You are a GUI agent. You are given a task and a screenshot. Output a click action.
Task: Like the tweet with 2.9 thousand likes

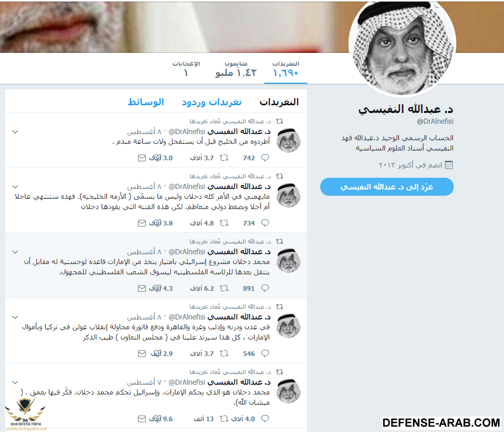[x=156, y=353]
